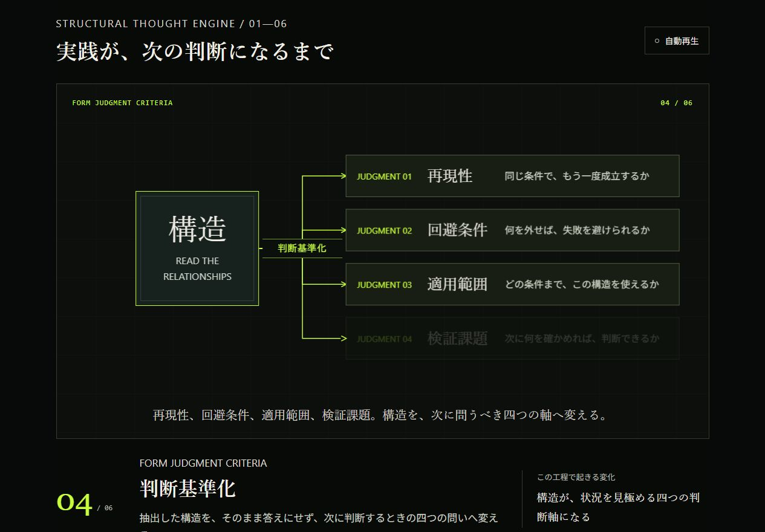Click the large white 判断基準化 section heading

(187, 488)
